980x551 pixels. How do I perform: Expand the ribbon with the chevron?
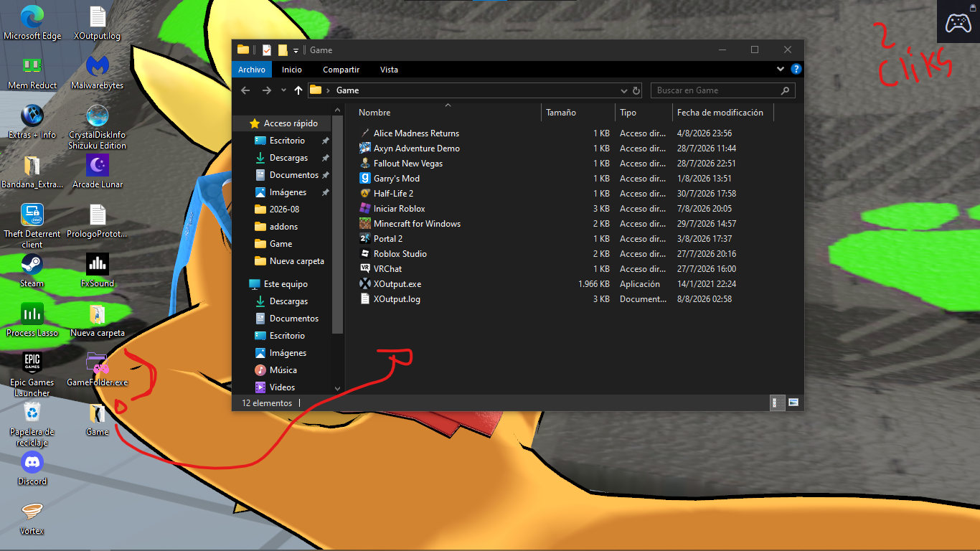click(781, 70)
